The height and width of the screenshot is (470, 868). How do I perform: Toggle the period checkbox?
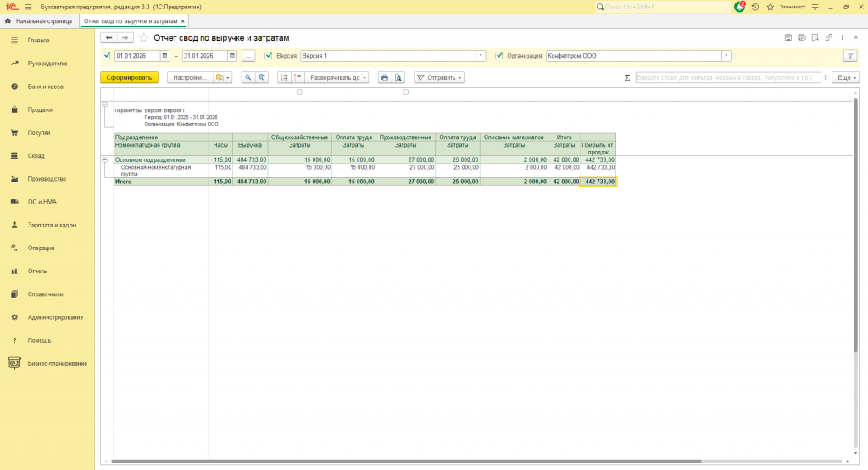tap(107, 56)
